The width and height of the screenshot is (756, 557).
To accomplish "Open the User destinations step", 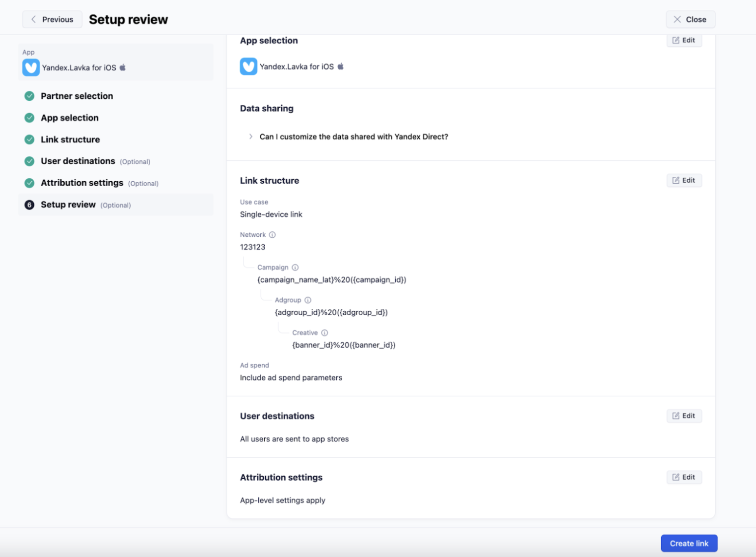I will [77, 161].
